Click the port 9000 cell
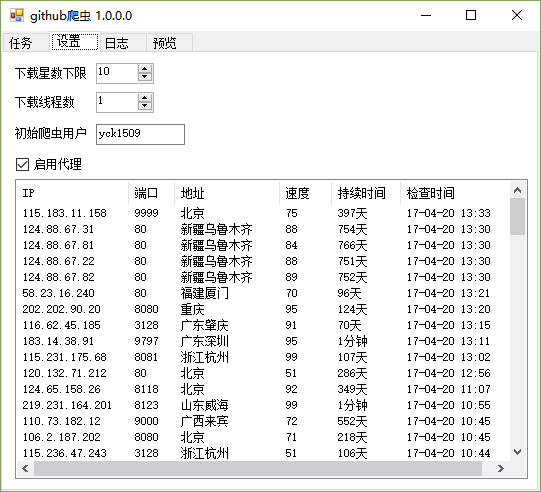The width and height of the screenshot is (541, 492). (x=146, y=421)
